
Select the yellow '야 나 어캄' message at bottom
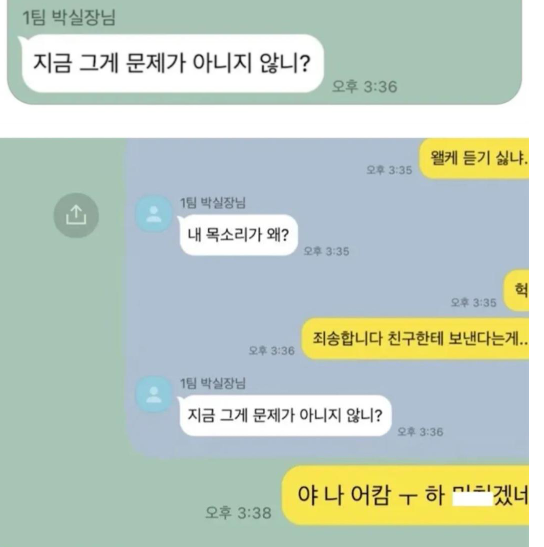coord(405,495)
